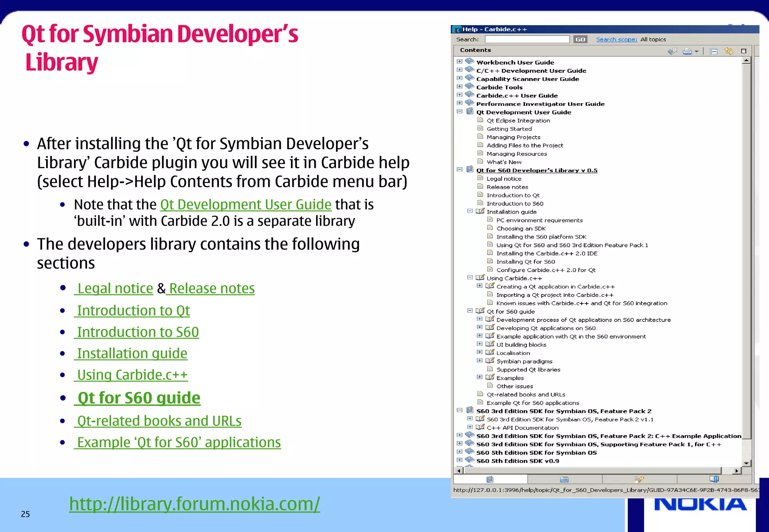Click the Release notes page icon in tree
Viewport: 769px width, 532px height.
[480, 186]
